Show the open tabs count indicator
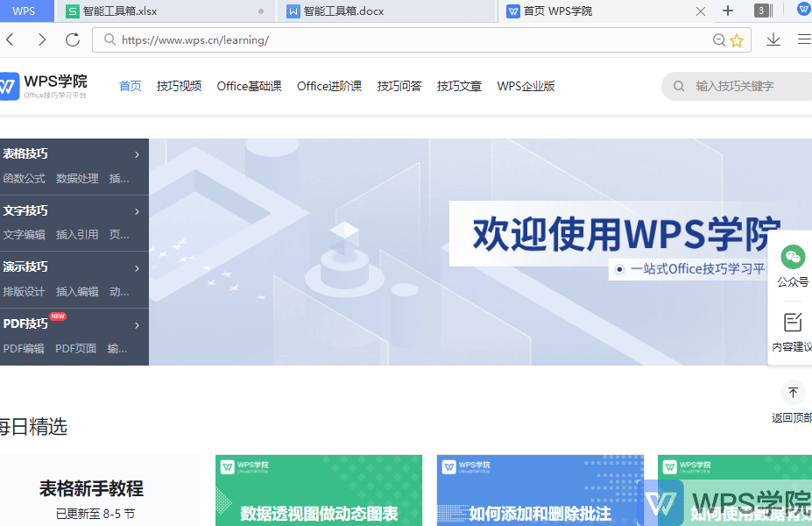This screenshot has height=526, width=812. pos(763,11)
